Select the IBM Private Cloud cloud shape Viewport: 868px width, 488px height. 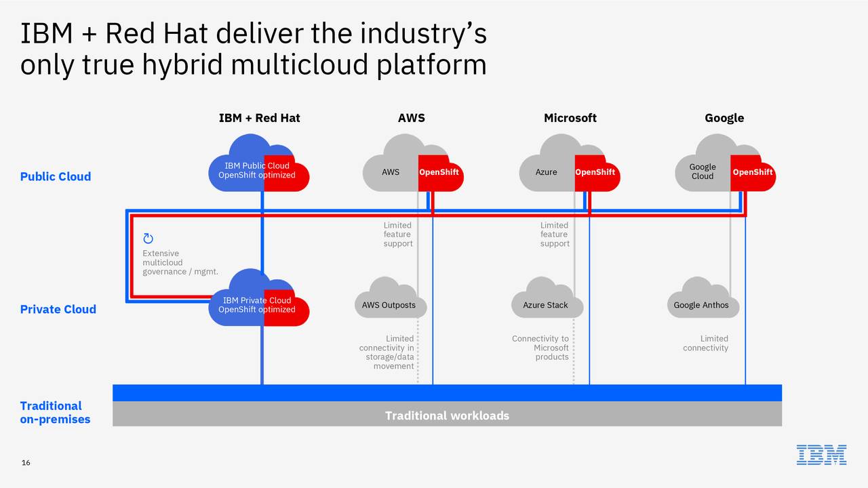(259, 298)
